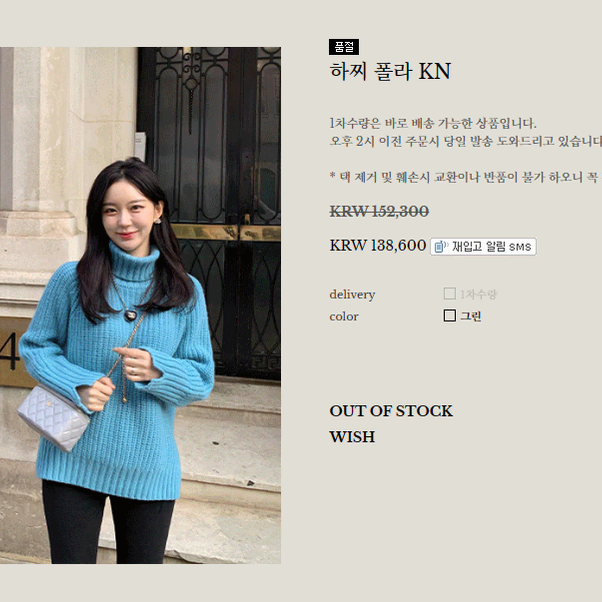Viewport: 602px width, 602px height.
Task: Click the product title 하찌 폴라 KN
Action: (x=390, y=71)
